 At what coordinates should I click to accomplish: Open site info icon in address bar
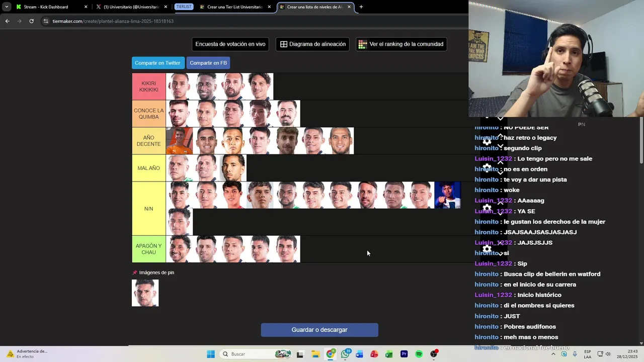tap(46, 21)
